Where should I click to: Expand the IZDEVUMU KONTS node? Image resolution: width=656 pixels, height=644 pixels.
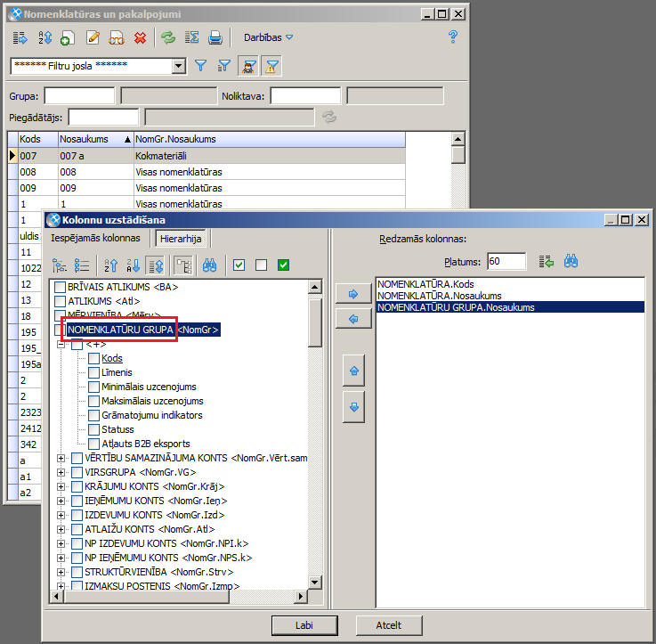pyautogui.click(x=61, y=516)
